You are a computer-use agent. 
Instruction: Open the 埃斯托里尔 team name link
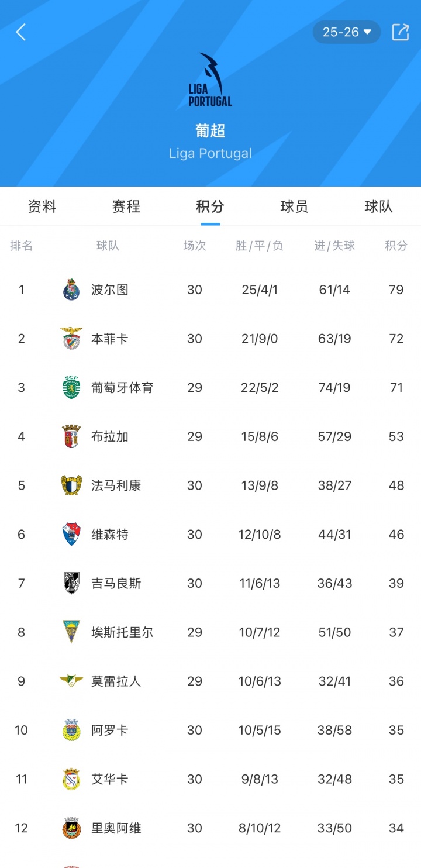coord(122,632)
